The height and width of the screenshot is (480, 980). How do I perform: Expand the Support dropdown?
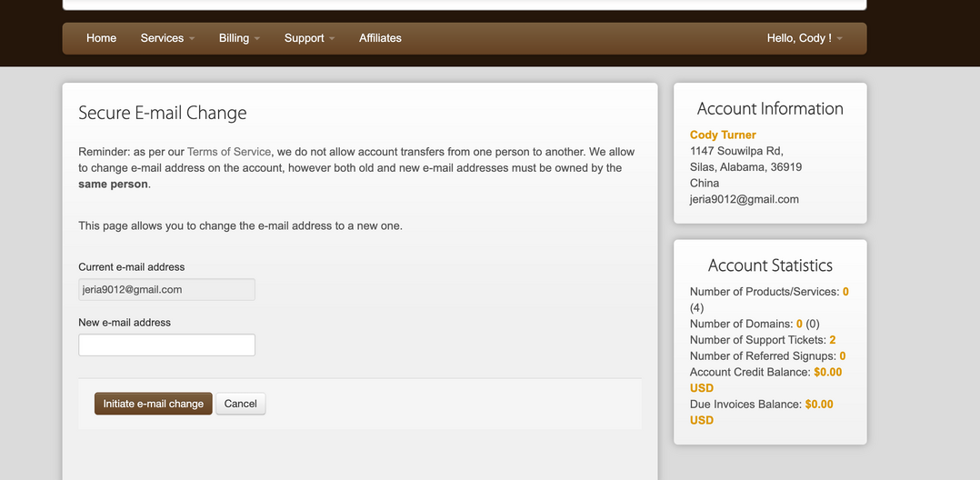coord(309,38)
